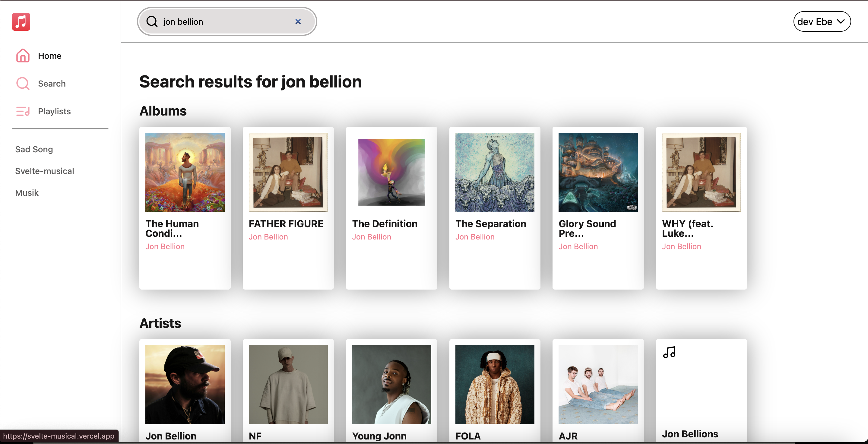Open the FATHER FIGURE album cover
Viewport: 868px width, 444px height.
click(288, 172)
